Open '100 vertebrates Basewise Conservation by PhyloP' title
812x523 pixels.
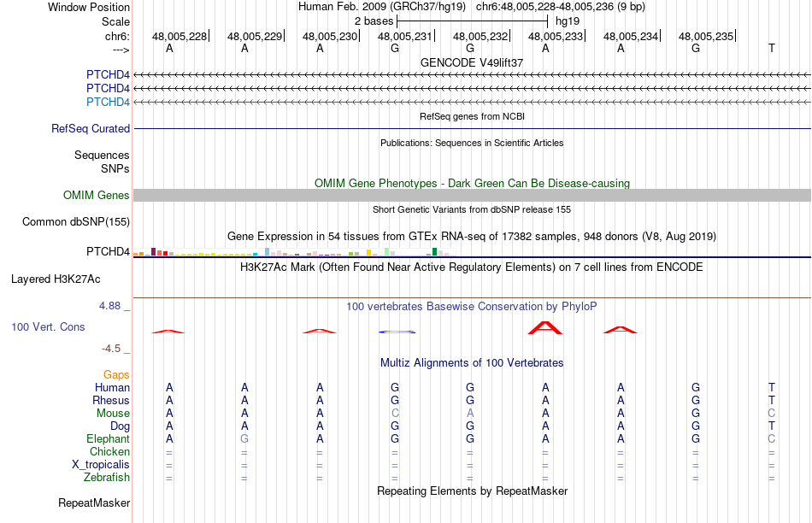click(x=472, y=307)
